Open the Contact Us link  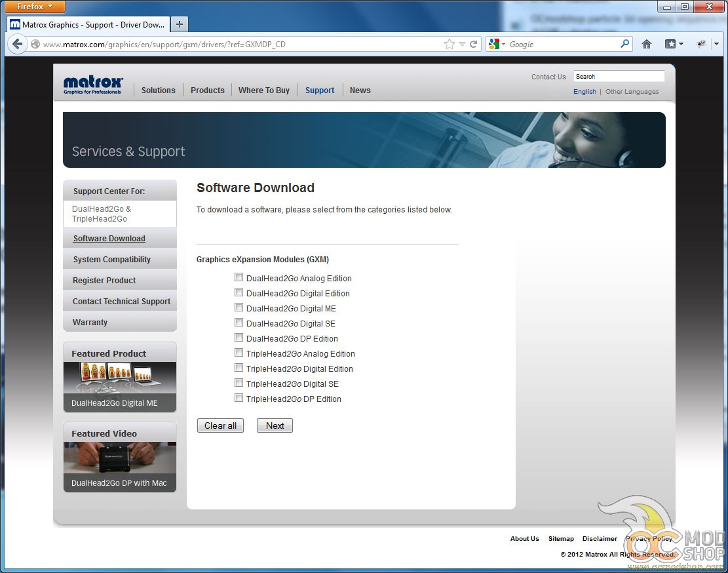pyautogui.click(x=548, y=77)
